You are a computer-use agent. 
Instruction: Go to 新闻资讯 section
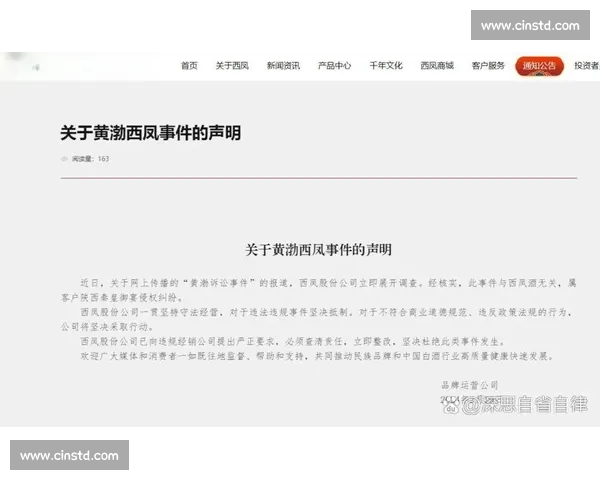pos(283,66)
